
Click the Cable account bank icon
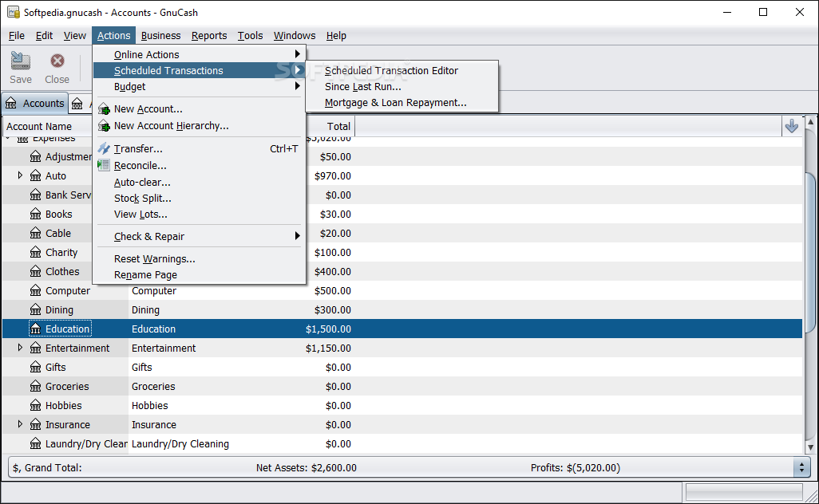click(35, 233)
